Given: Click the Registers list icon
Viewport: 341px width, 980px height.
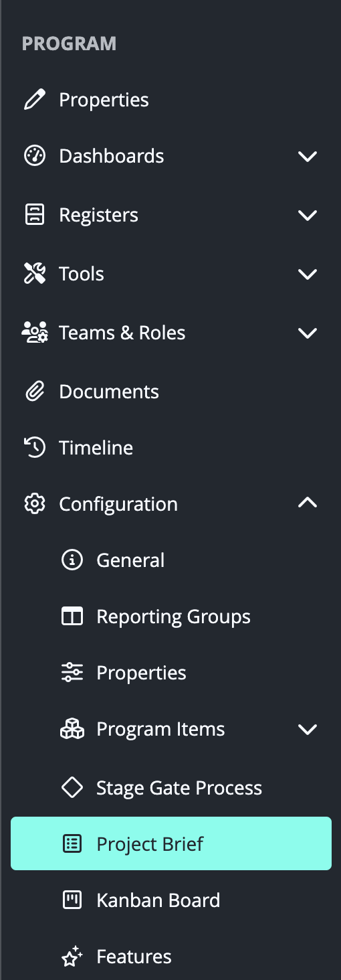Looking at the screenshot, I should [34, 215].
